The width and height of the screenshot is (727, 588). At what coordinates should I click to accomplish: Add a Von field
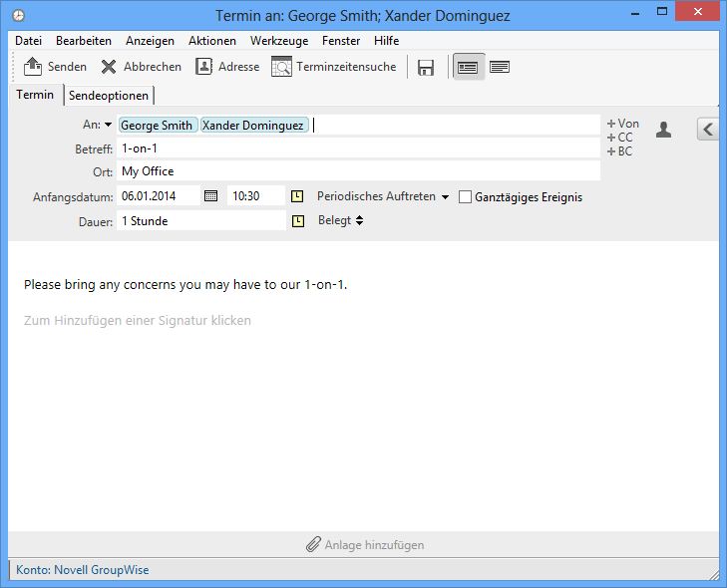623,124
